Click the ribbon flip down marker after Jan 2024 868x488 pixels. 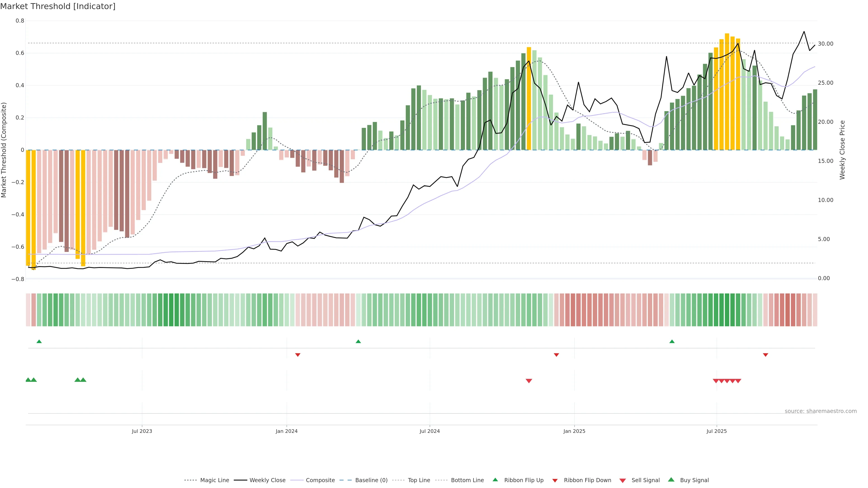[297, 355]
